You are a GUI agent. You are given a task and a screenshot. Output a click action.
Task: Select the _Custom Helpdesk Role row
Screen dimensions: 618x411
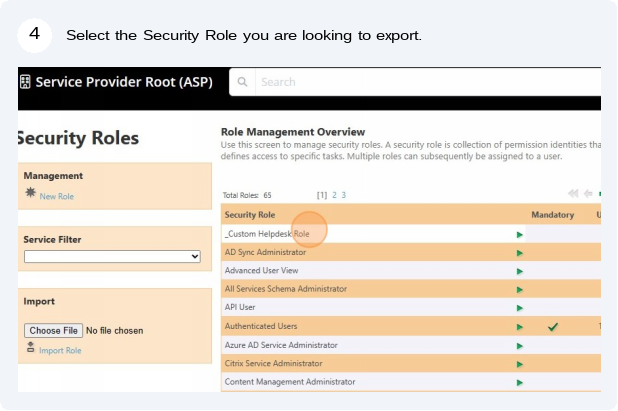click(x=373, y=234)
